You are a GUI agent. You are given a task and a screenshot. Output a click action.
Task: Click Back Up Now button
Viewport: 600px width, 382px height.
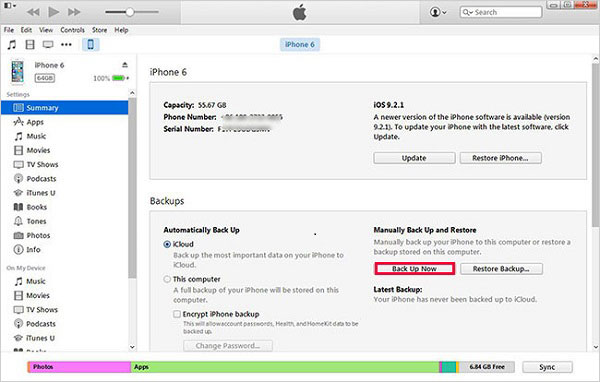pyautogui.click(x=414, y=269)
